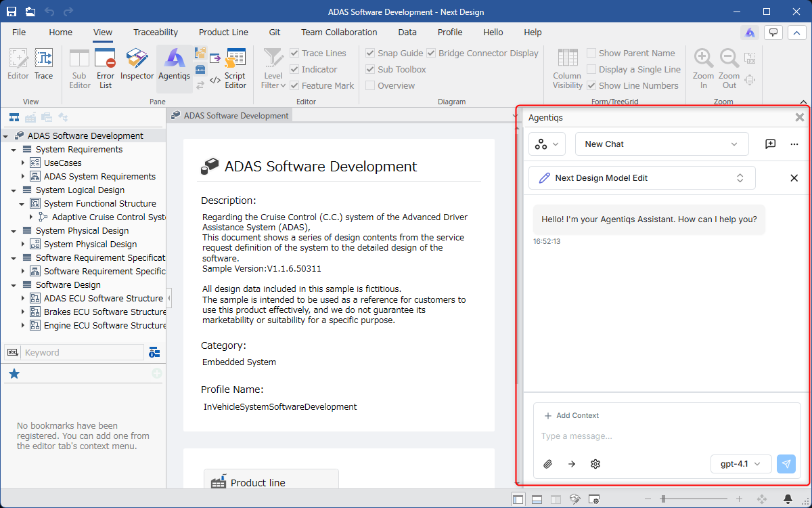Click Zoom Out in the ribbon

click(x=729, y=68)
